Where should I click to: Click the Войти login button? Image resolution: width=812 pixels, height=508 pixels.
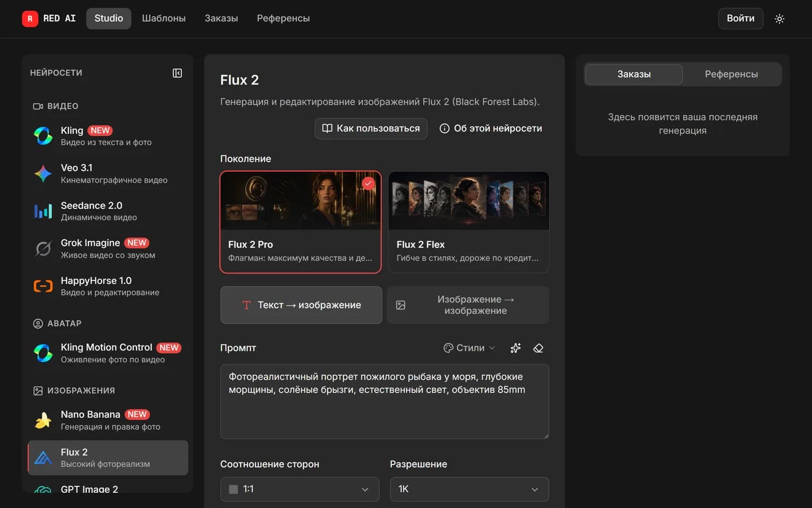click(740, 19)
